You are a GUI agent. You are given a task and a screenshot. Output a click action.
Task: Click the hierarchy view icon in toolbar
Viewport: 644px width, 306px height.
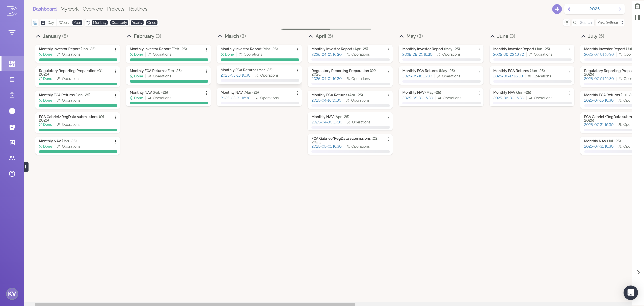[35, 23]
